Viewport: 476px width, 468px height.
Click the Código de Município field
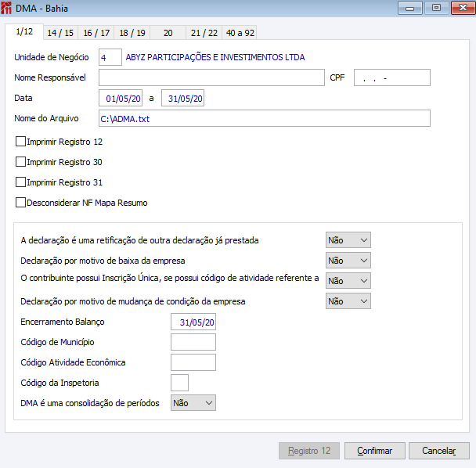[193, 342]
